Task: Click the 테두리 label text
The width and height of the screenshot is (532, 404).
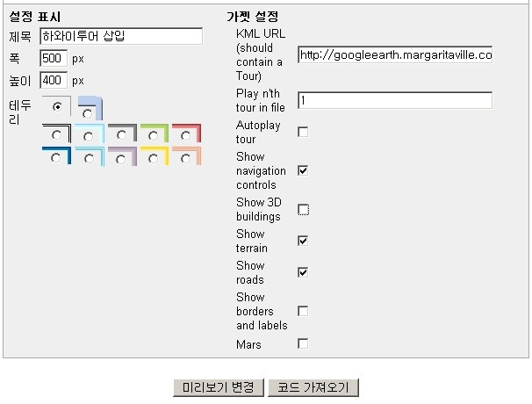Action: coord(20,112)
